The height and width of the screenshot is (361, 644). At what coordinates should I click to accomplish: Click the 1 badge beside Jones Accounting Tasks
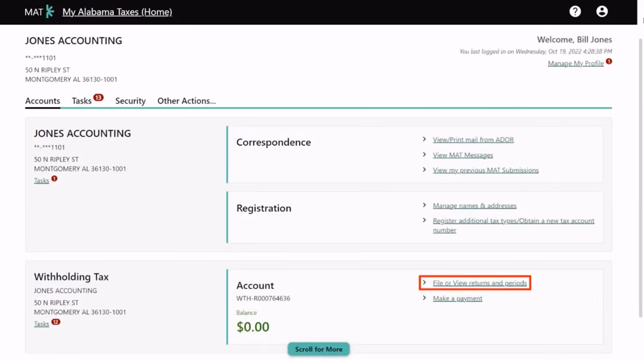(54, 178)
